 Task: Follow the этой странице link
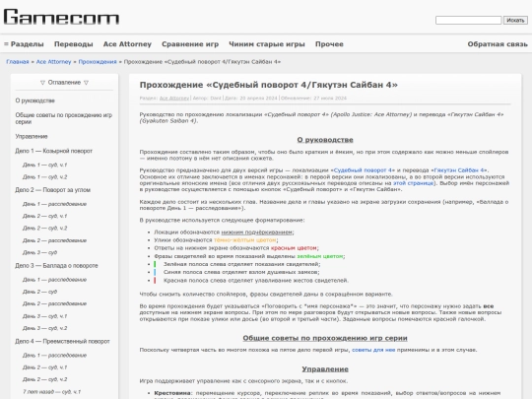[413, 183]
